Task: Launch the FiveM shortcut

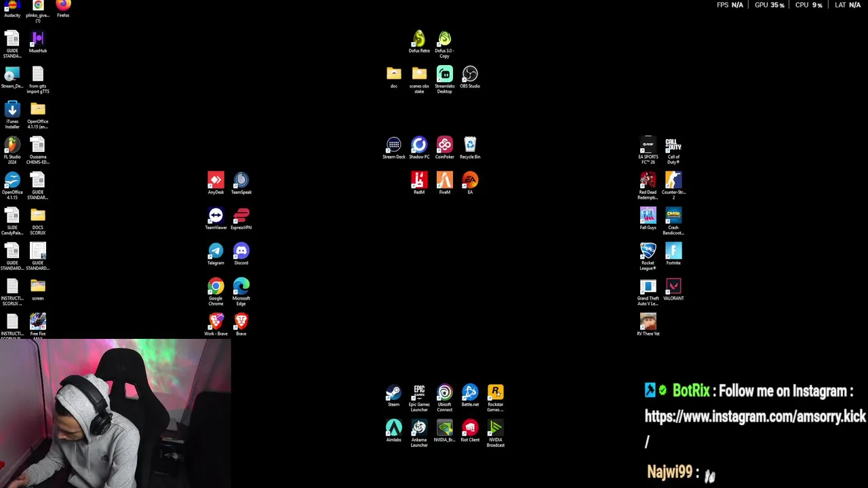Action: coord(444,184)
